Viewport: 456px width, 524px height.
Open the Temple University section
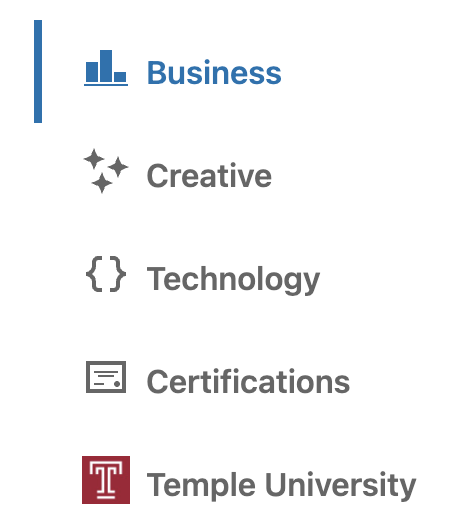pyautogui.click(x=281, y=485)
